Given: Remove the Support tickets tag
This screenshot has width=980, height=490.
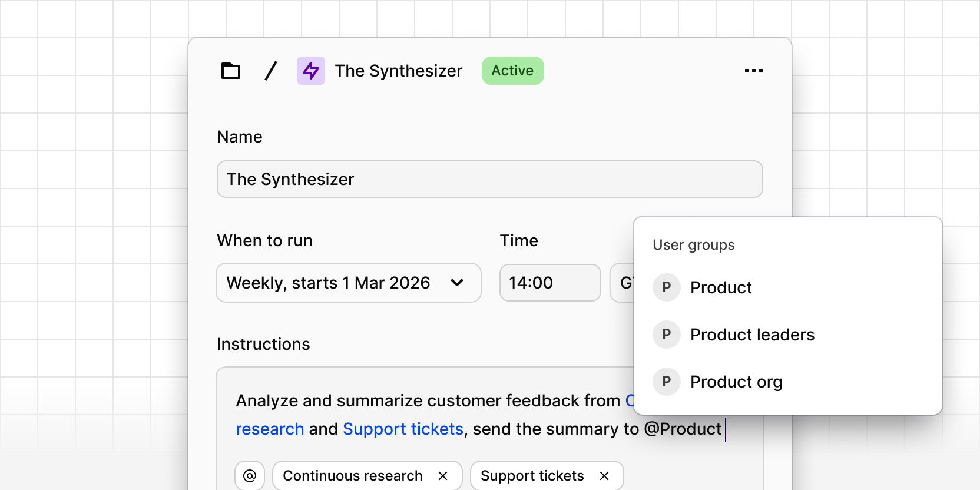Looking at the screenshot, I should [604, 476].
